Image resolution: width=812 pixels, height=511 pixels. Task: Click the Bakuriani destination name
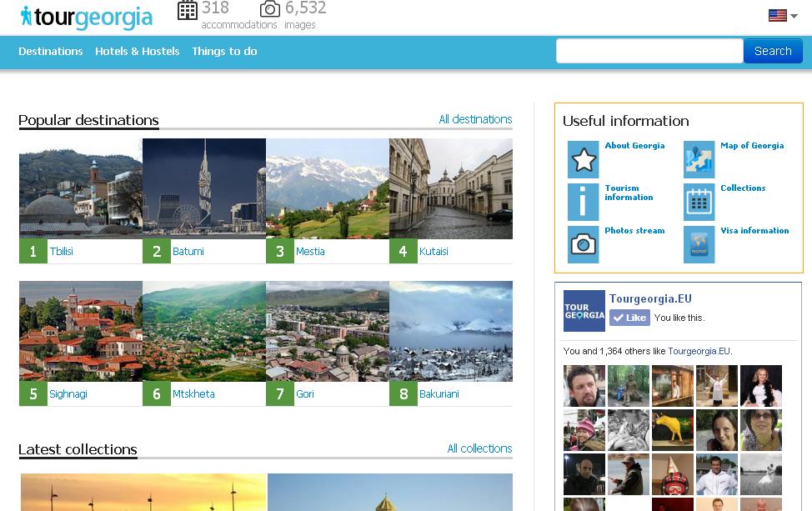pyautogui.click(x=439, y=394)
